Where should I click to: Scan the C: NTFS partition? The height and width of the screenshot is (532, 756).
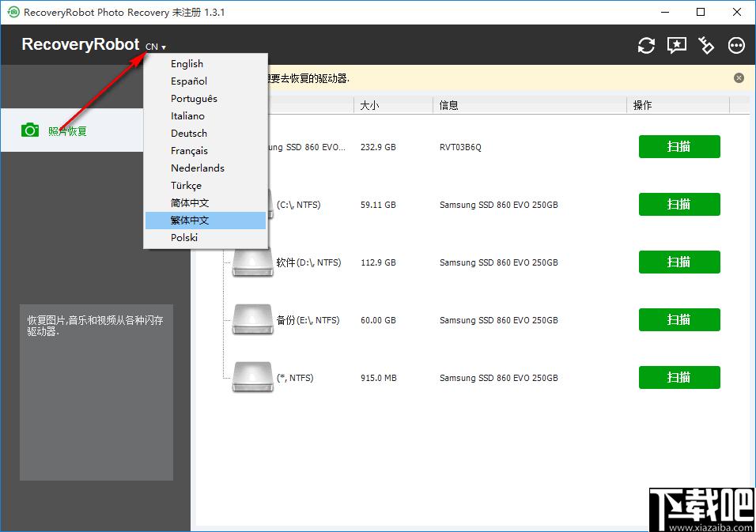[679, 204]
